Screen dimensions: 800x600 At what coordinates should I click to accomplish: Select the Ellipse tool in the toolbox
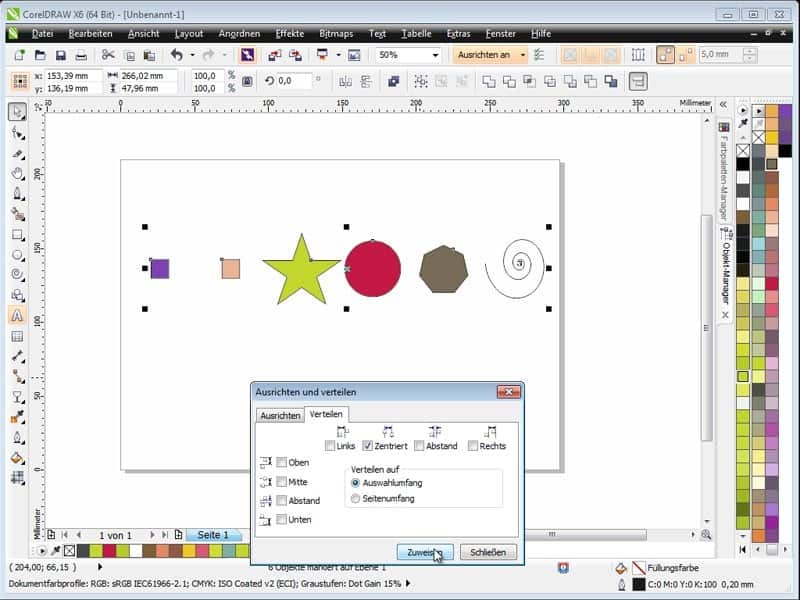pos(17,255)
